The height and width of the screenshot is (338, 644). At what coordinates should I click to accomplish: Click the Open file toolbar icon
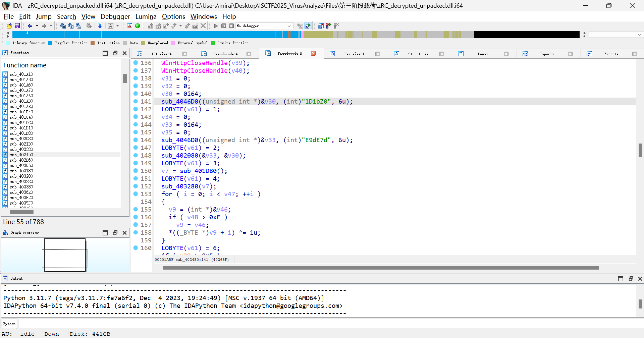pos(9,26)
